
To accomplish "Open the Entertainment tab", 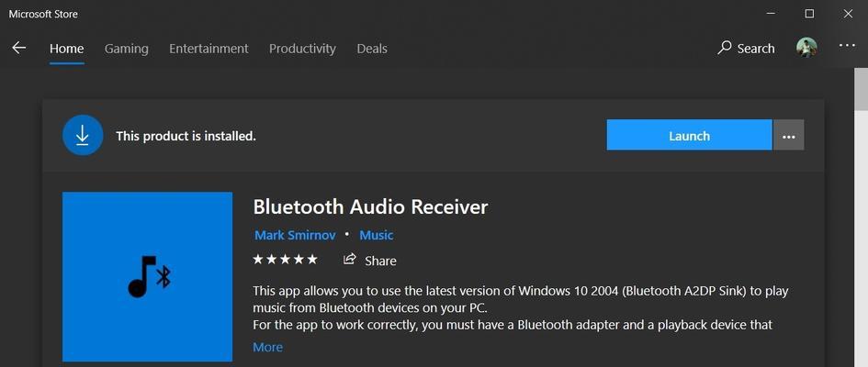I will 209,49.
